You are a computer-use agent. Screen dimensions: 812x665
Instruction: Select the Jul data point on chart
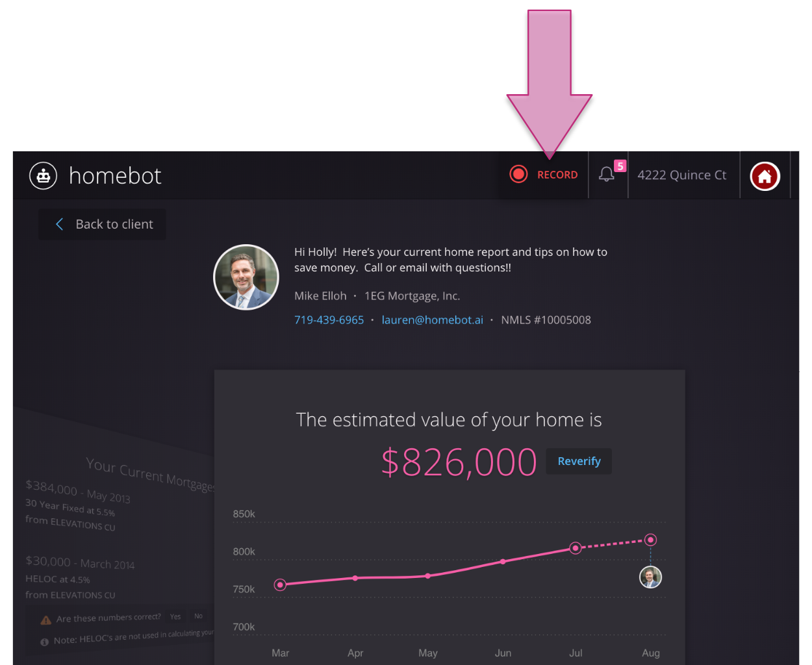tap(575, 548)
